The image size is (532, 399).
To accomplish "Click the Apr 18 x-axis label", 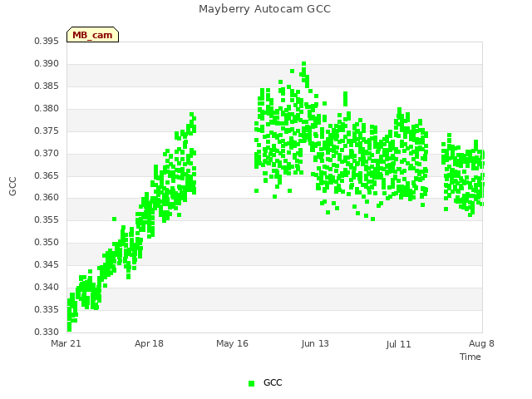I will coord(149,343).
